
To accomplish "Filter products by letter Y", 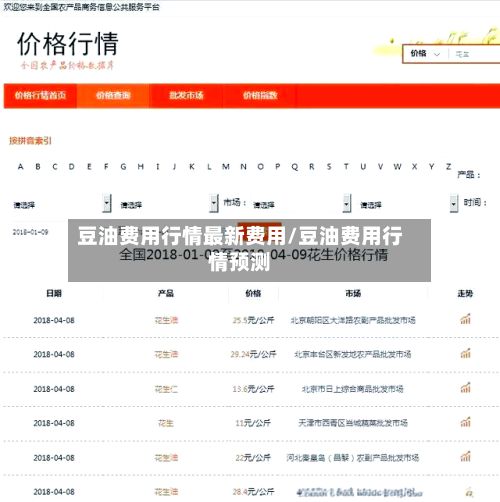I will [431, 166].
